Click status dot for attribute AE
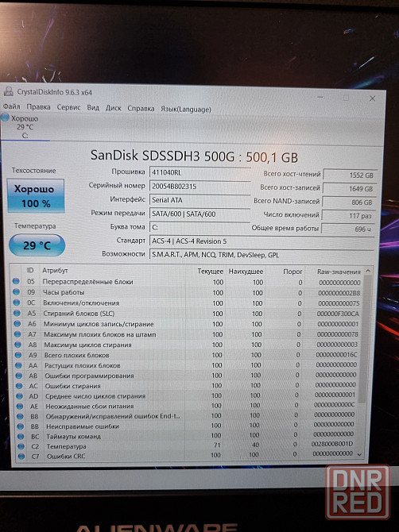Screen dimensions: 399x532 (x=20, y=406)
